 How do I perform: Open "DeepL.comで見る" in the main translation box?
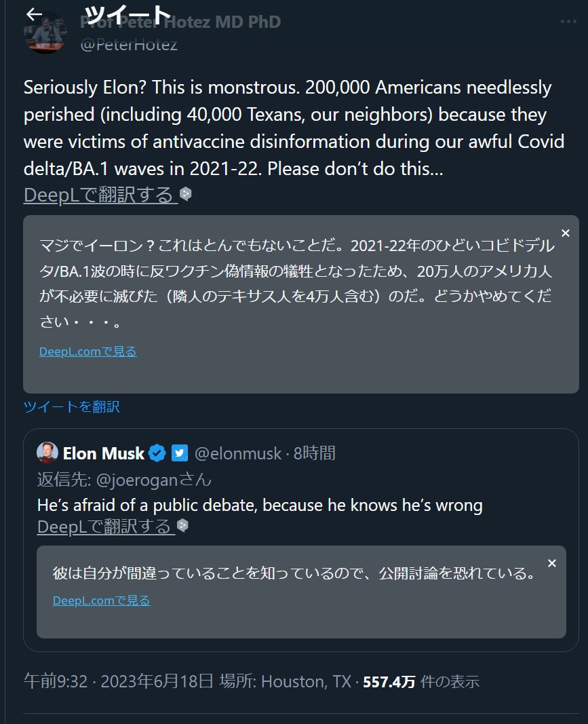point(87,351)
